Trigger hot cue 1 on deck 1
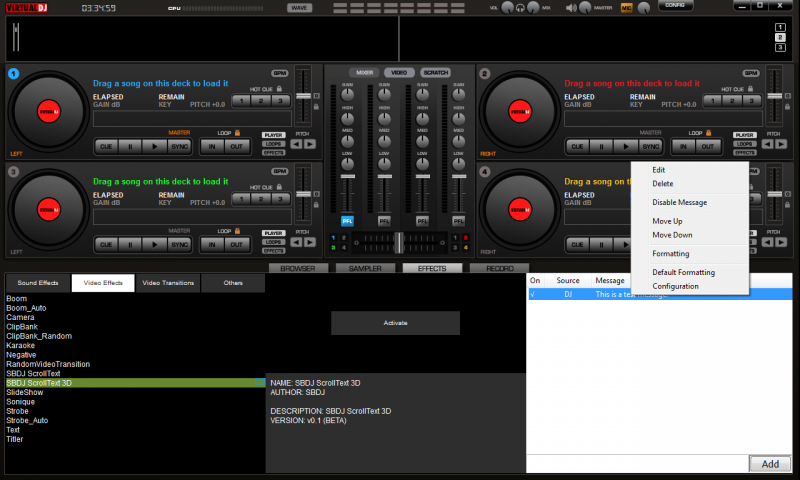The width and height of the screenshot is (800, 480). 241,101
